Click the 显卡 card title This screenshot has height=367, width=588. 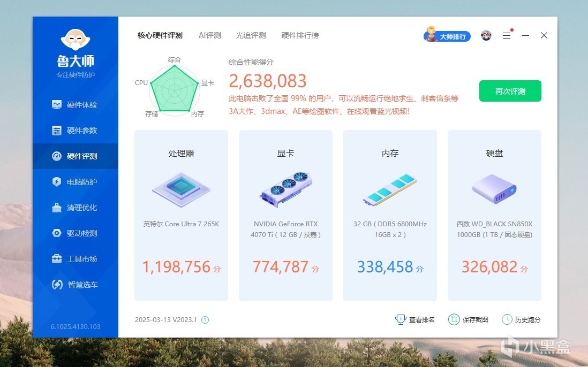pyautogui.click(x=286, y=153)
